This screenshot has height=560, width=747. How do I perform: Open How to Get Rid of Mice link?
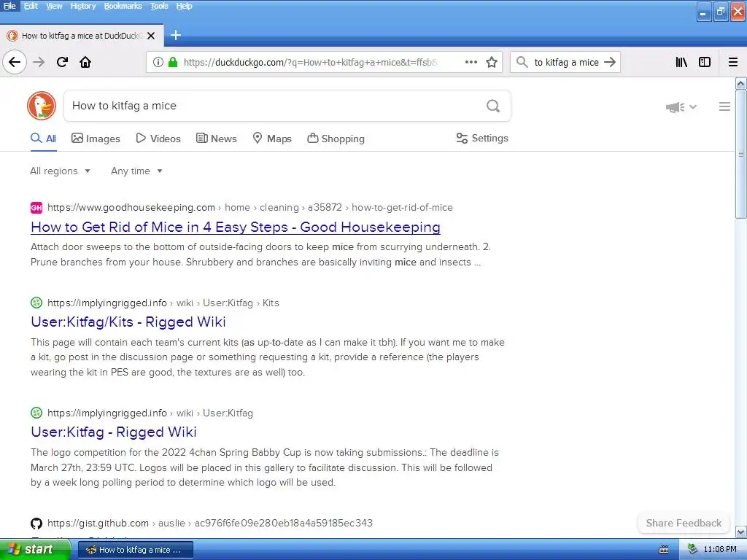[236, 227]
